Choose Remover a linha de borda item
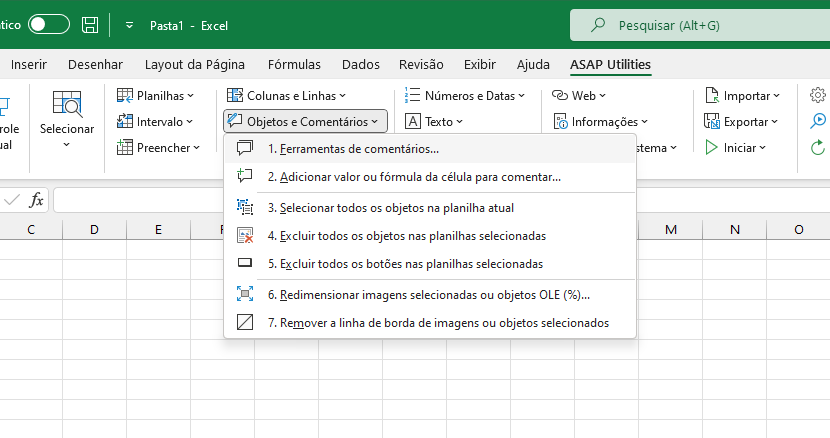The height and width of the screenshot is (438, 830). (x=430, y=323)
